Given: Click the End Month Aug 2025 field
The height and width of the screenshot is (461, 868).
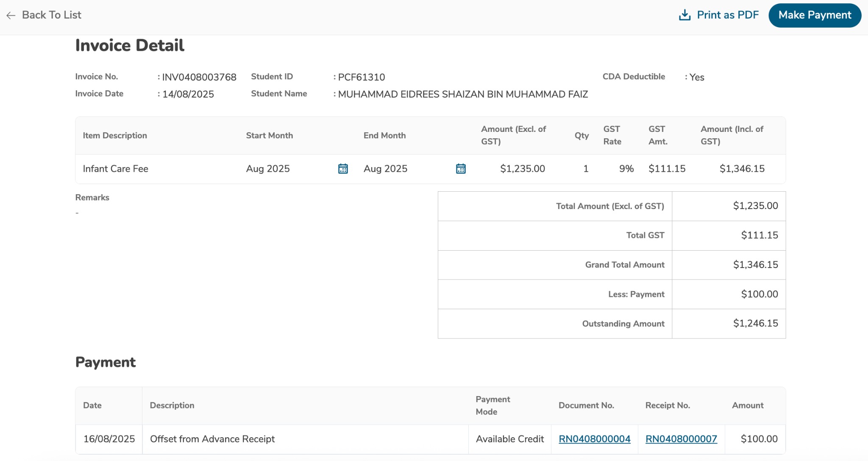Looking at the screenshot, I should click(385, 169).
